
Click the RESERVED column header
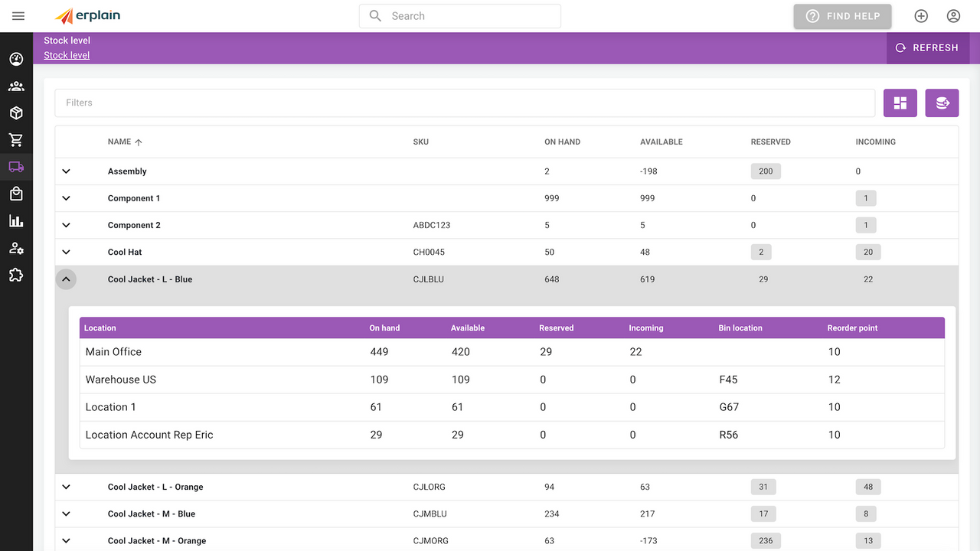pyautogui.click(x=771, y=142)
